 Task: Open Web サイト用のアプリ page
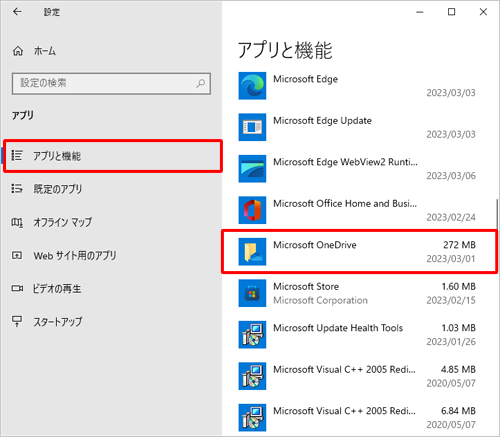coord(111,256)
